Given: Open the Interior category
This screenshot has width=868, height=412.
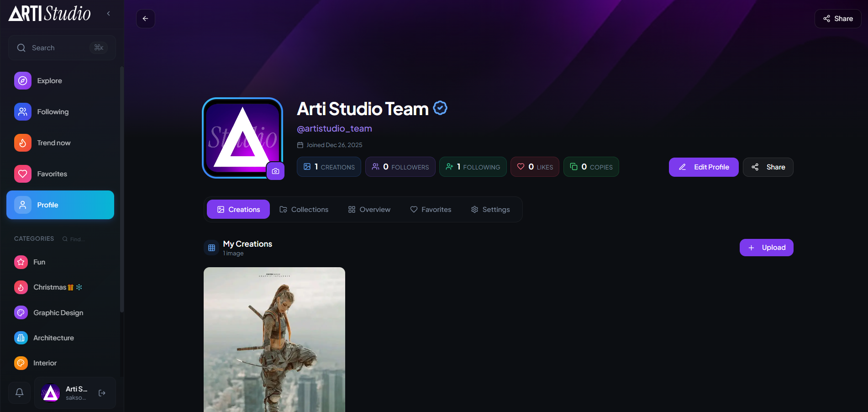Looking at the screenshot, I should coord(60,363).
